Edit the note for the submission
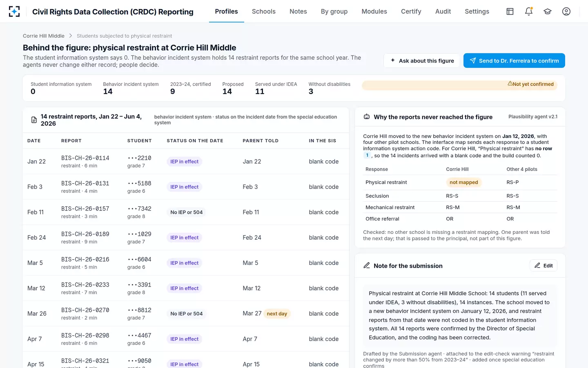588x368 pixels. coord(543,266)
